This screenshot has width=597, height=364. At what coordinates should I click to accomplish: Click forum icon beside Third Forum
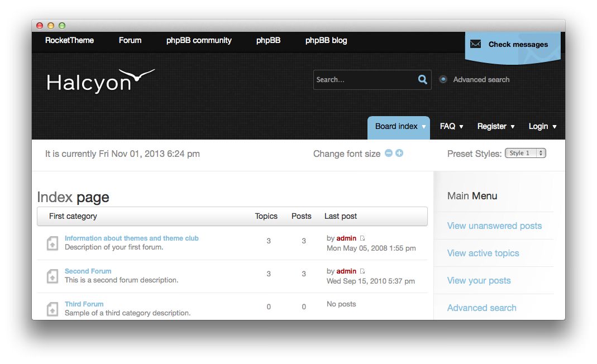point(52,309)
